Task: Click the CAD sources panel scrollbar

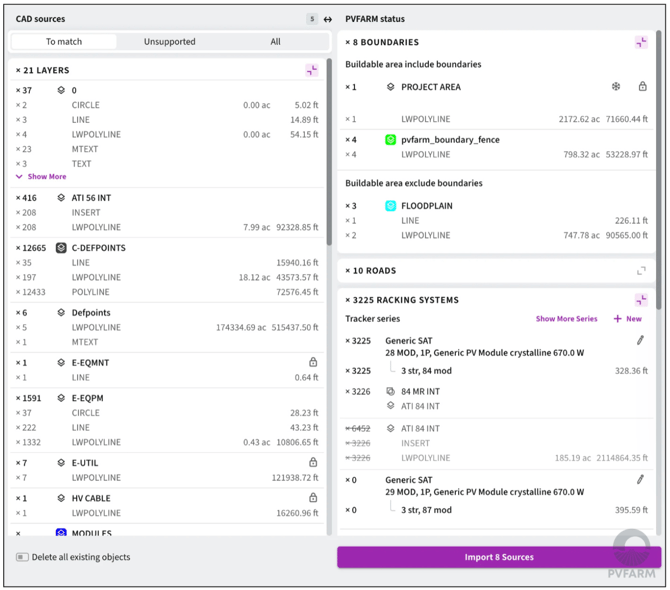Action: point(329,152)
